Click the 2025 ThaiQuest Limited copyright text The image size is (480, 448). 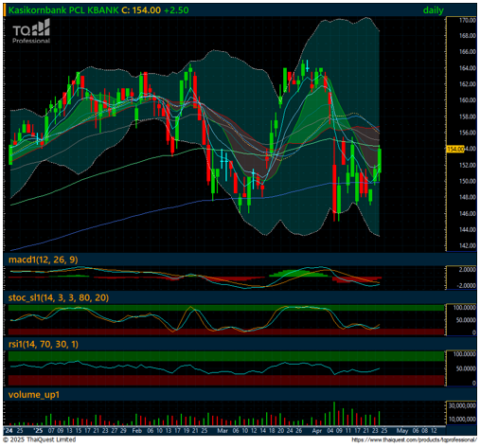pos(40,439)
